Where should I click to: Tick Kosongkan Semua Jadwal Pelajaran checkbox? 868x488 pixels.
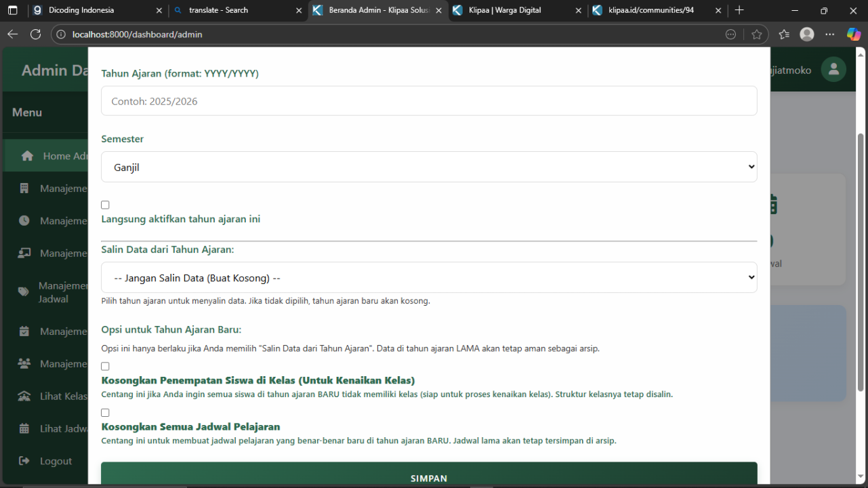(x=105, y=412)
